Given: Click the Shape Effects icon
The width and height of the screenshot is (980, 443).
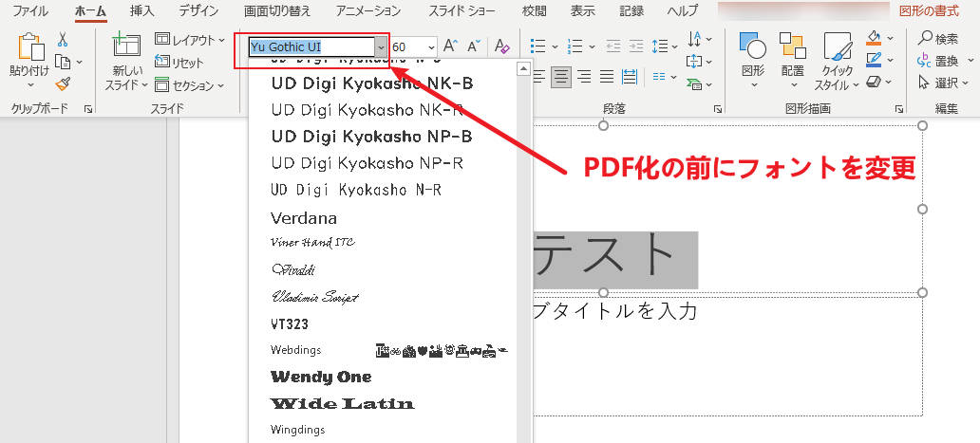Looking at the screenshot, I should click(874, 83).
